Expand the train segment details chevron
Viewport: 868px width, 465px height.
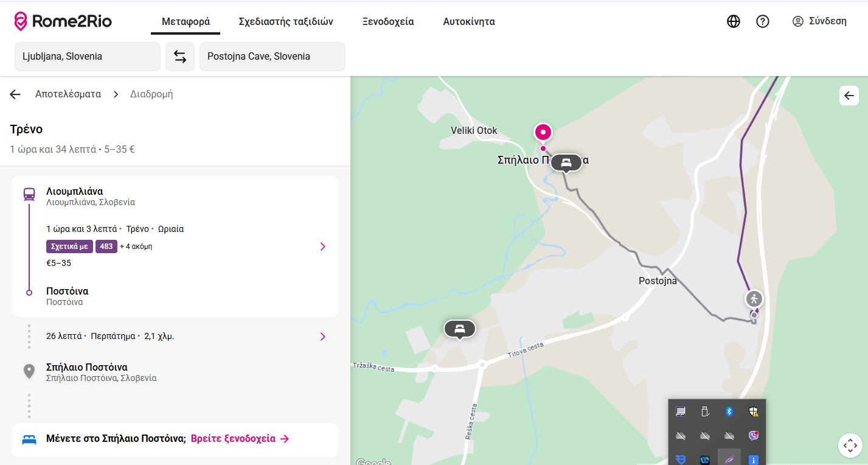tap(322, 246)
